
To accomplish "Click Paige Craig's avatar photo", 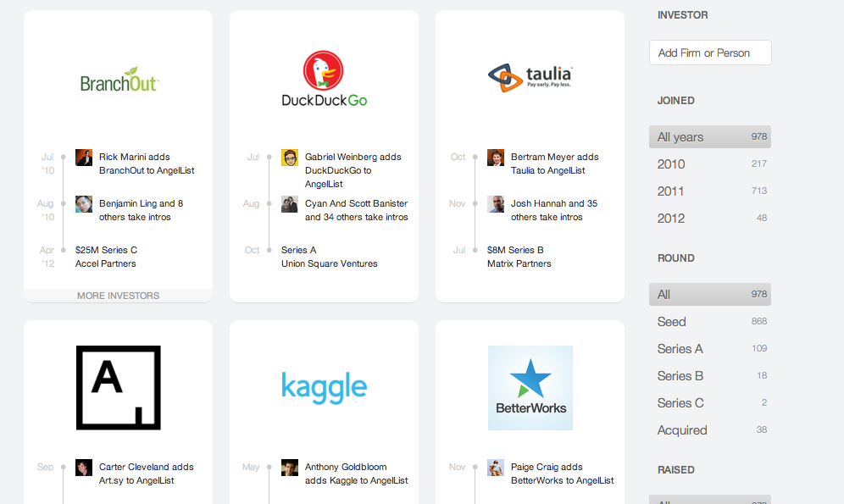I will (x=496, y=468).
